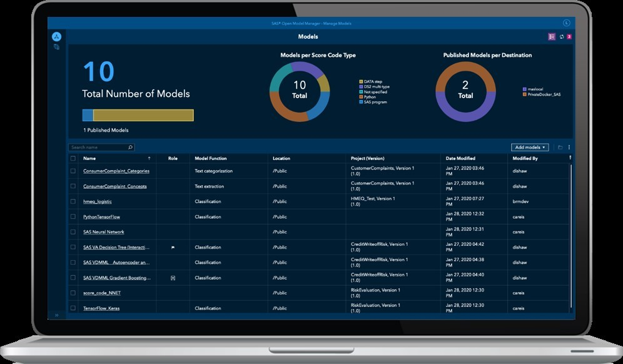Check the ConsumerComplaint_Concepts row checkbox
Image resolution: width=623 pixels, height=364 pixels.
click(x=73, y=186)
